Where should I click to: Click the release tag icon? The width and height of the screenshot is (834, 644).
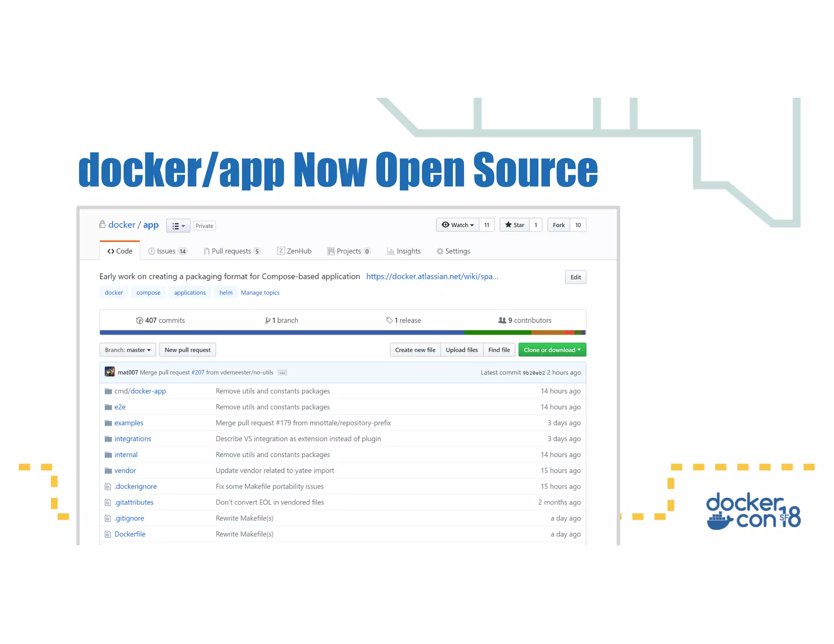[389, 320]
